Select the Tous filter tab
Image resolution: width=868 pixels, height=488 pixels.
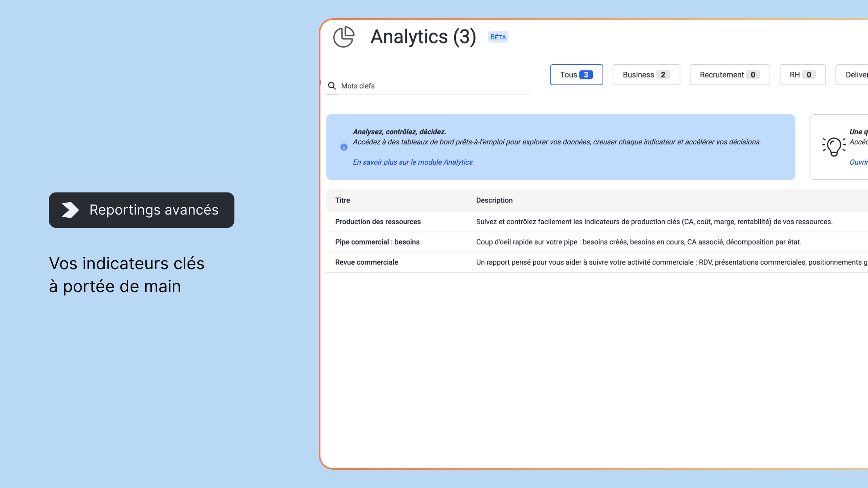coord(576,75)
